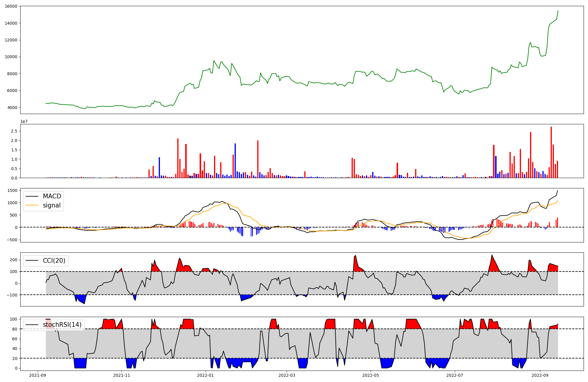Image resolution: width=588 pixels, height=382 pixels.
Task: Click the tallest blue volume bar
Action: coord(235,160)
